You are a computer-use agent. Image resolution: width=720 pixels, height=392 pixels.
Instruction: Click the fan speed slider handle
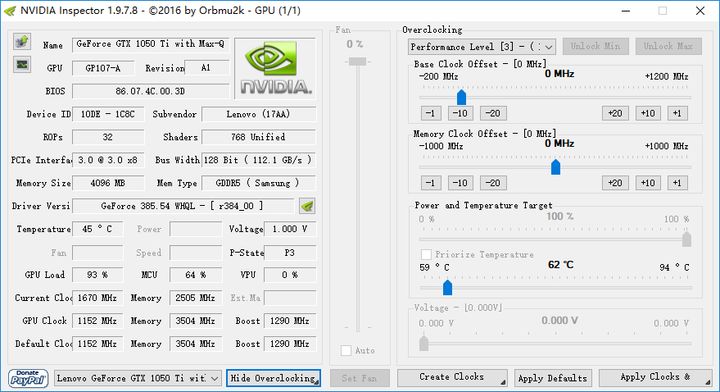357,62
